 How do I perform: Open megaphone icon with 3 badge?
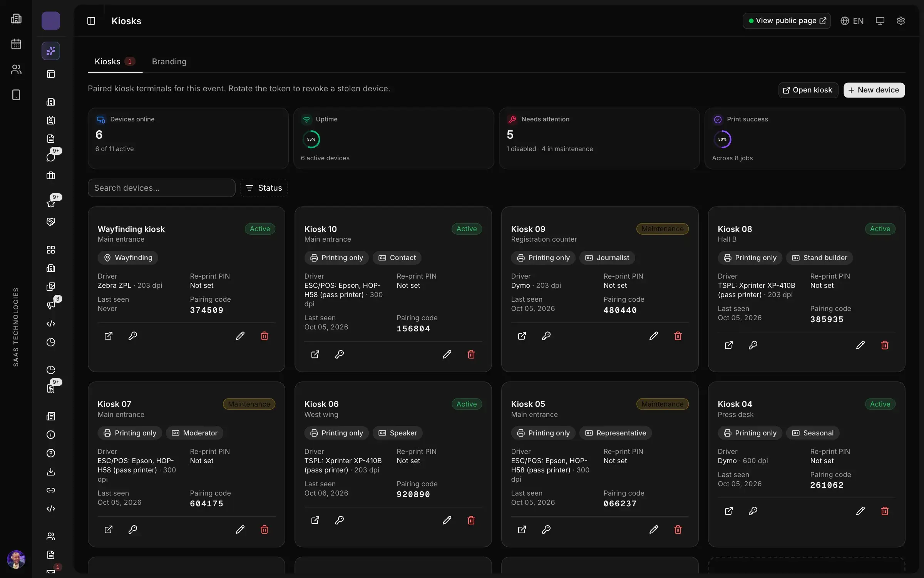tap(51, 305)
